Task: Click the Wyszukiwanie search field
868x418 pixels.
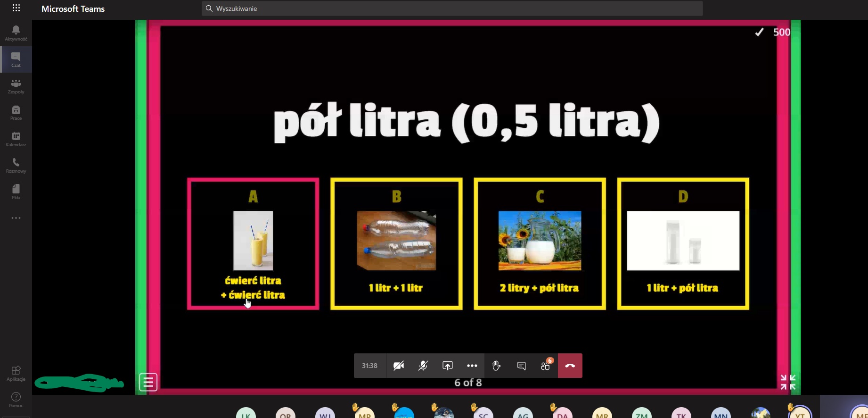Action: (x=452, y=8)
